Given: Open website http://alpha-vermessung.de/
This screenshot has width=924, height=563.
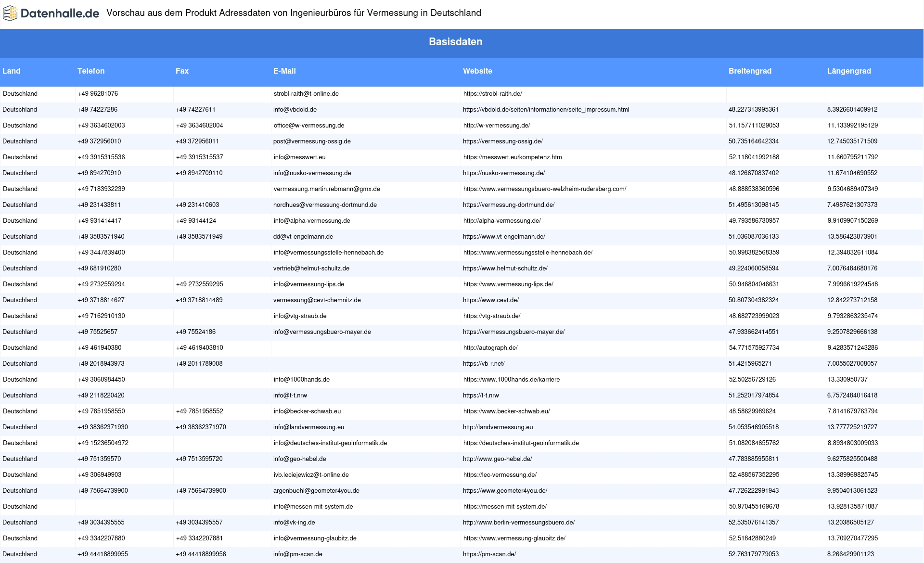Looking at the screenshot, I should pyautogui.click(x=502, y=221).
